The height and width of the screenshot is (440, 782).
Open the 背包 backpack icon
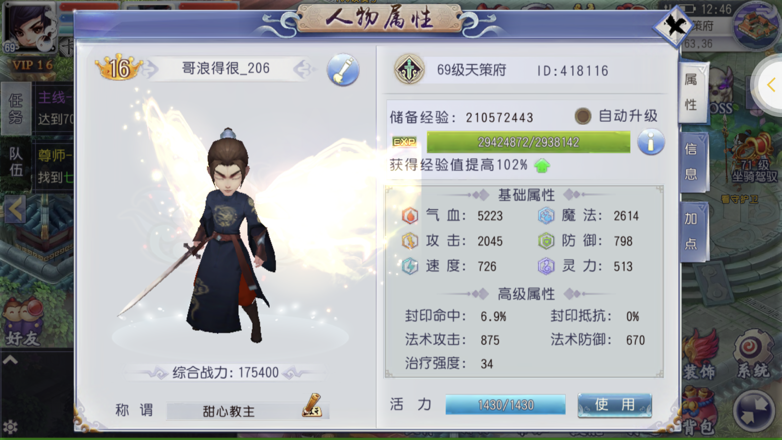(699, 412)
